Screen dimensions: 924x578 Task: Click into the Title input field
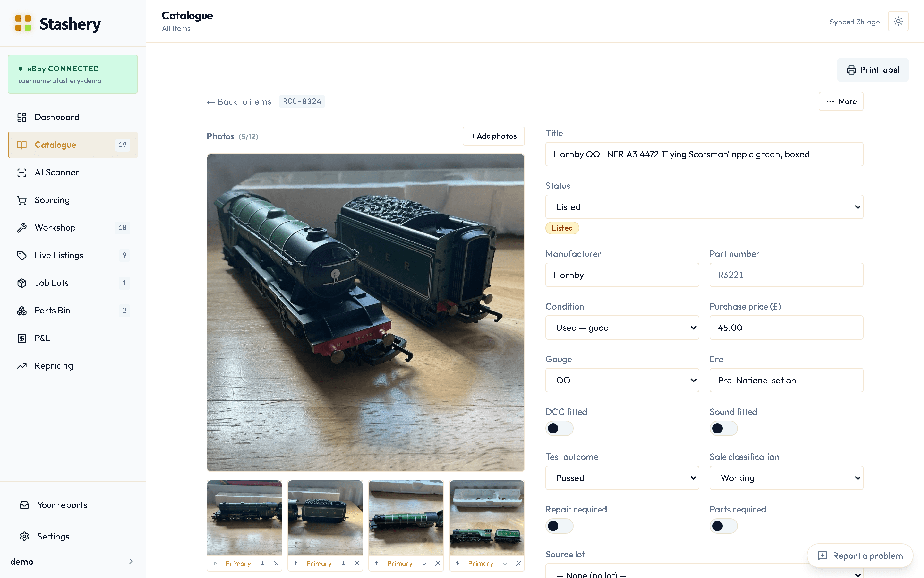tap(704, 154)
